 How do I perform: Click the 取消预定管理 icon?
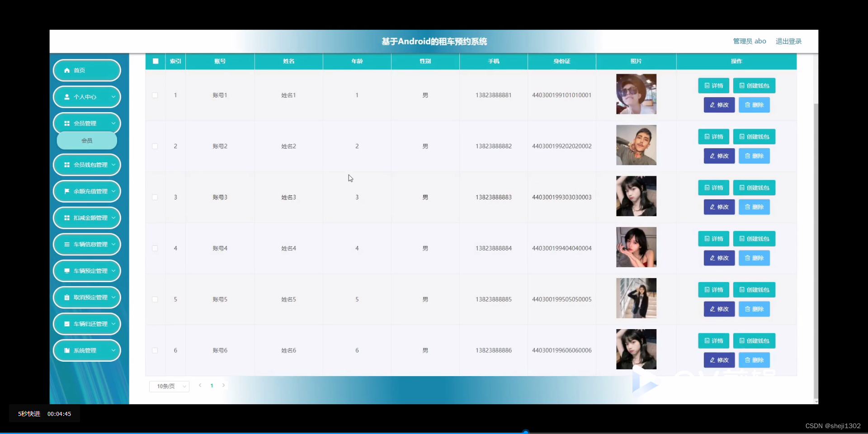[67, 297]
